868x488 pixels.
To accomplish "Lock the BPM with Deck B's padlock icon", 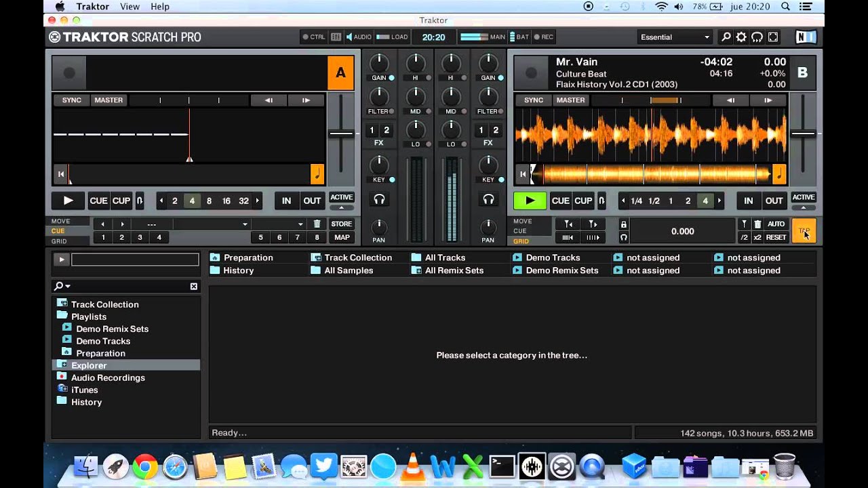I will coord(623,224).
